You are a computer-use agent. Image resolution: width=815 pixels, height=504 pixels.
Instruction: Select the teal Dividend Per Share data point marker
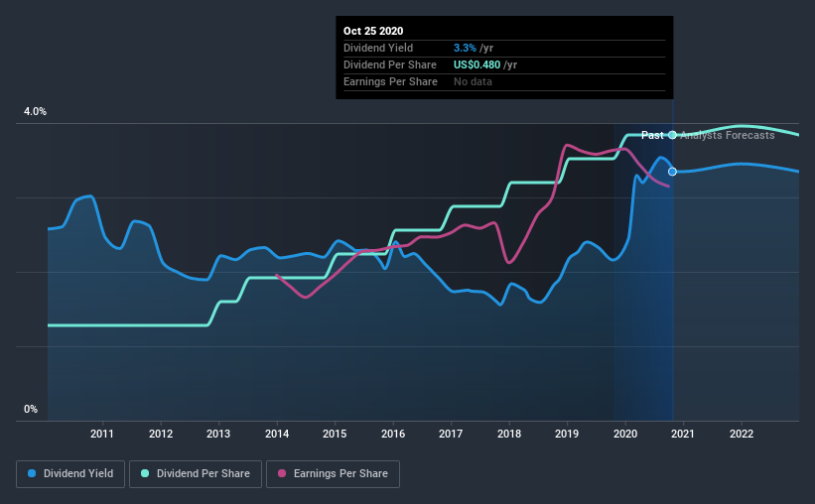pyautogui.click(x=673, y=135)
